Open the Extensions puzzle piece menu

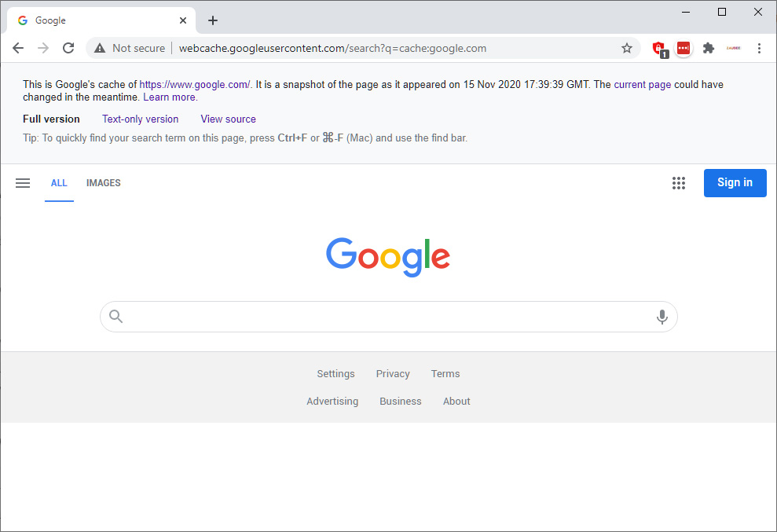click(709, 48)
